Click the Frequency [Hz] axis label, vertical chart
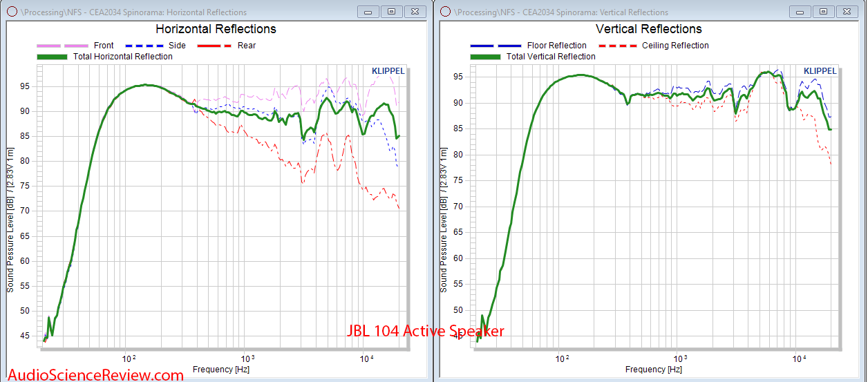Viewport: 868px width, 382px height. (653, 370)
